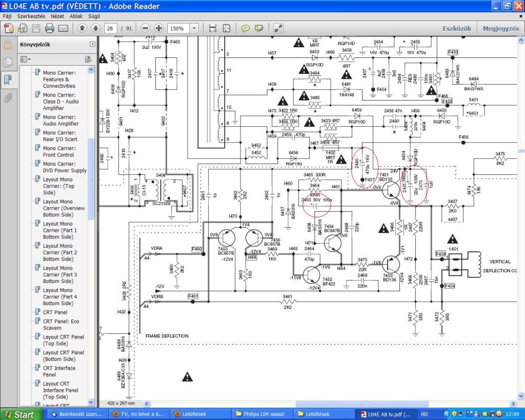The image size is (525, 420).
Task: Open bookmark Mono Carrier: DVD Power Supply
Action: tap(65, 167)
